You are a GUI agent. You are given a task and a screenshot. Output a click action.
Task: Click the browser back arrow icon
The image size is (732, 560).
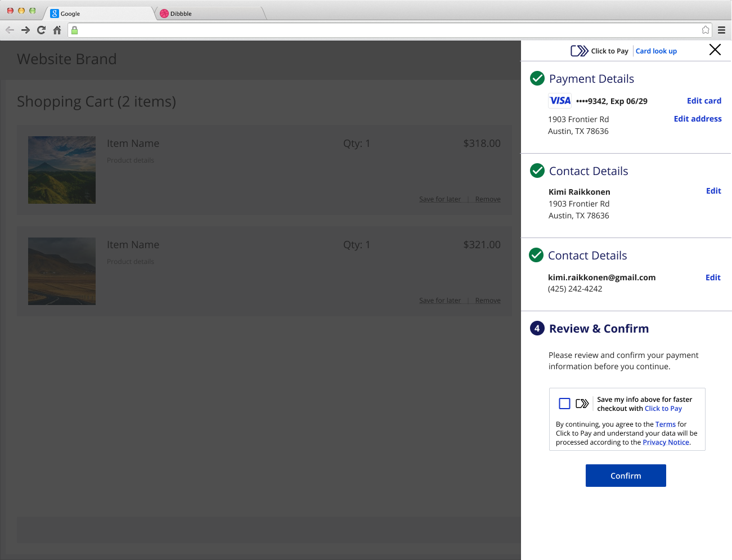pyautogui.click(x=10, y=30)
